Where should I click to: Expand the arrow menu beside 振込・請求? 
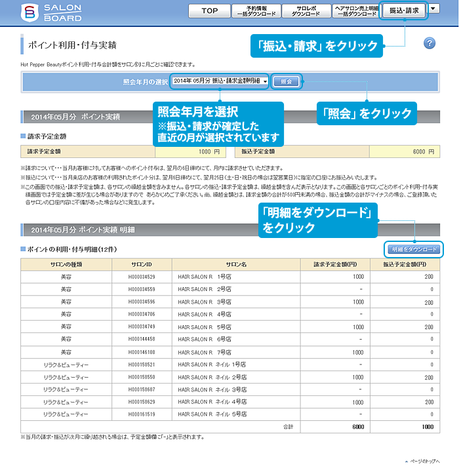pos(435,10)
